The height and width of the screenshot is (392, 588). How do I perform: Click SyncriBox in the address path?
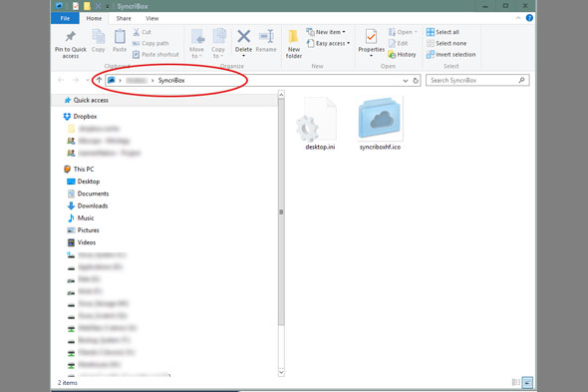pos(171,81)
